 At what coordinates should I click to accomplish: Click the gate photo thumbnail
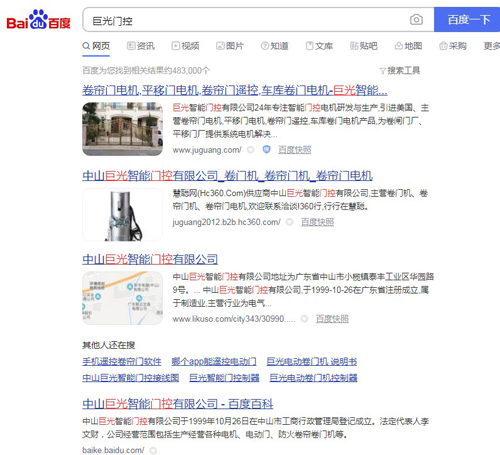coord(123,129)
